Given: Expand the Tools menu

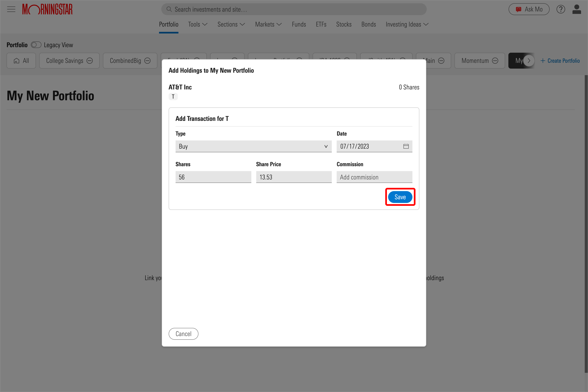Looking at the screenshot, I should click(x=198, y=24).
